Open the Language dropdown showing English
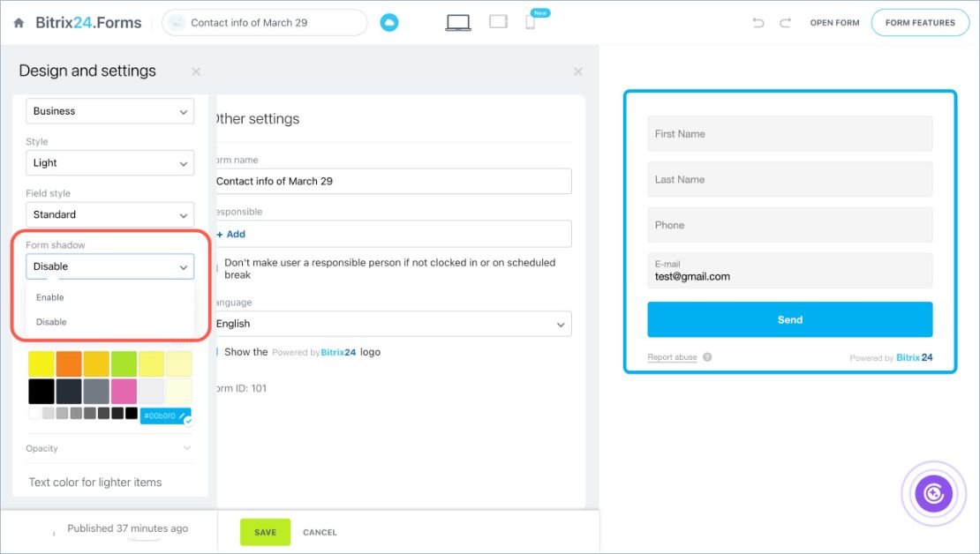The width and height of the screenshot is (980, 554). coord(392,324)
